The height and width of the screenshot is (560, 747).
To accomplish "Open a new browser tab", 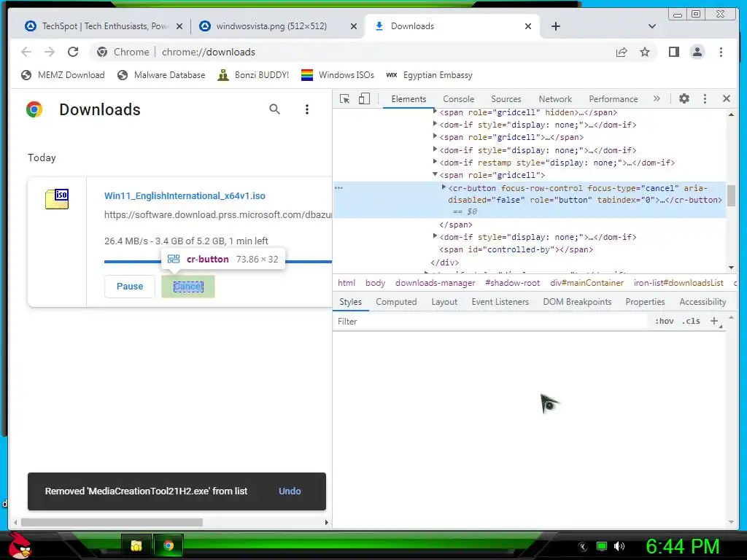I will 555,26.
